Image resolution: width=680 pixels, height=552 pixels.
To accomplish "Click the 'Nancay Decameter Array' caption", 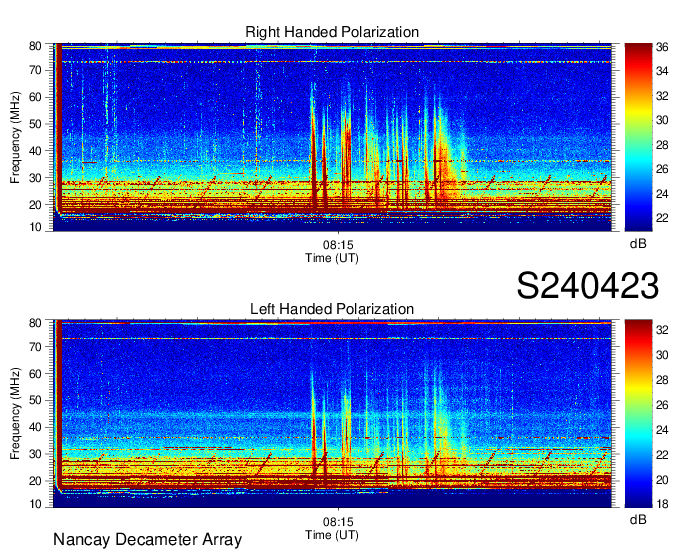I will tap(147, 540).
